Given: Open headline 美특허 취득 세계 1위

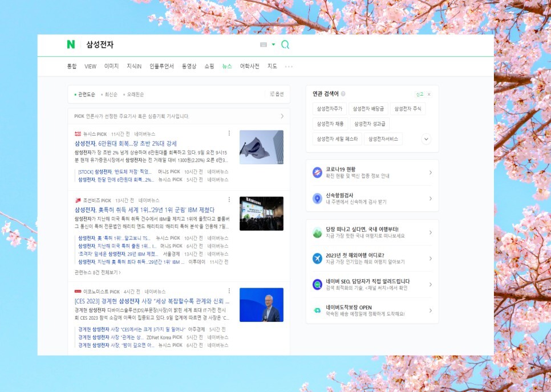Looking at the screenshot, I should point(144,210).
